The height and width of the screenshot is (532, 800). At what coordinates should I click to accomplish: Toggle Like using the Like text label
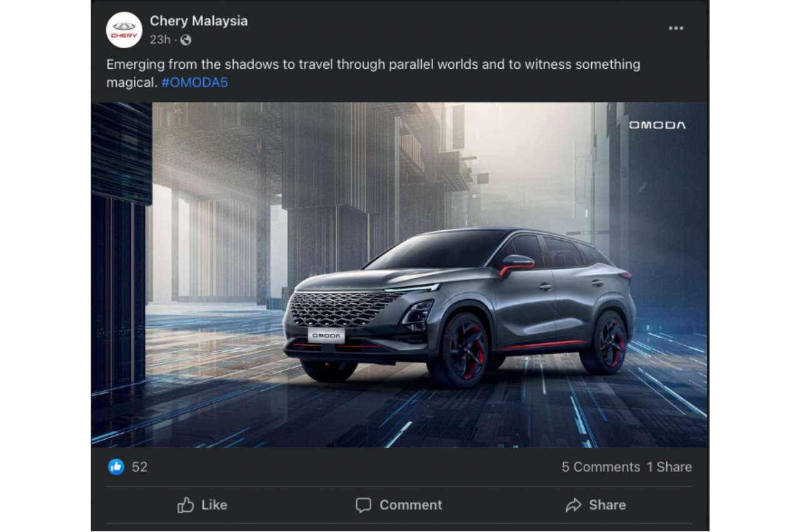(x=214, y=505)
